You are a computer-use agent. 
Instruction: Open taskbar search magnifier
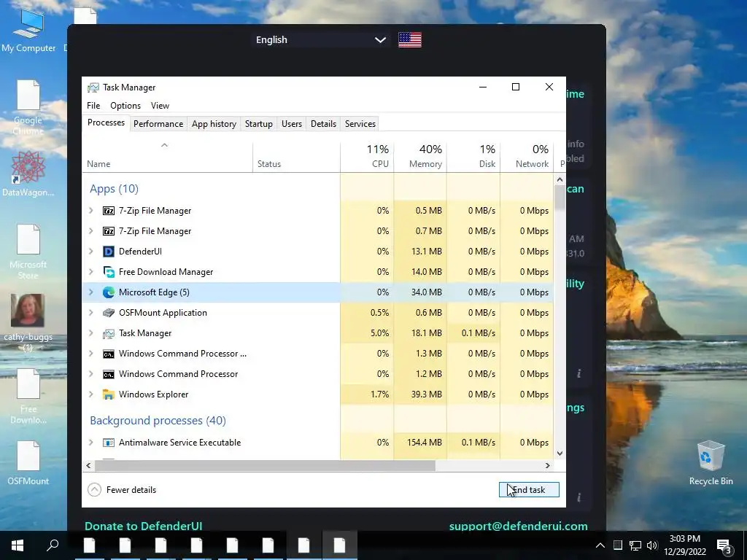53,545
